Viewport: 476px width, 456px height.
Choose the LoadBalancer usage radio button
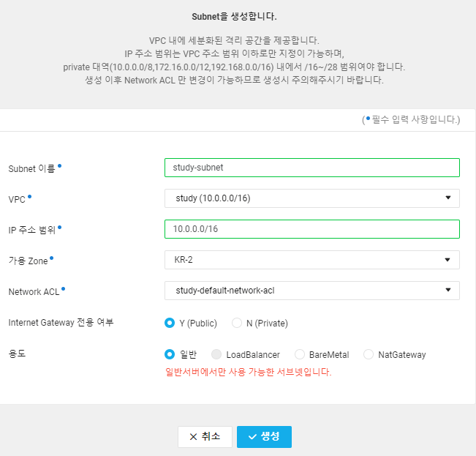216,354
